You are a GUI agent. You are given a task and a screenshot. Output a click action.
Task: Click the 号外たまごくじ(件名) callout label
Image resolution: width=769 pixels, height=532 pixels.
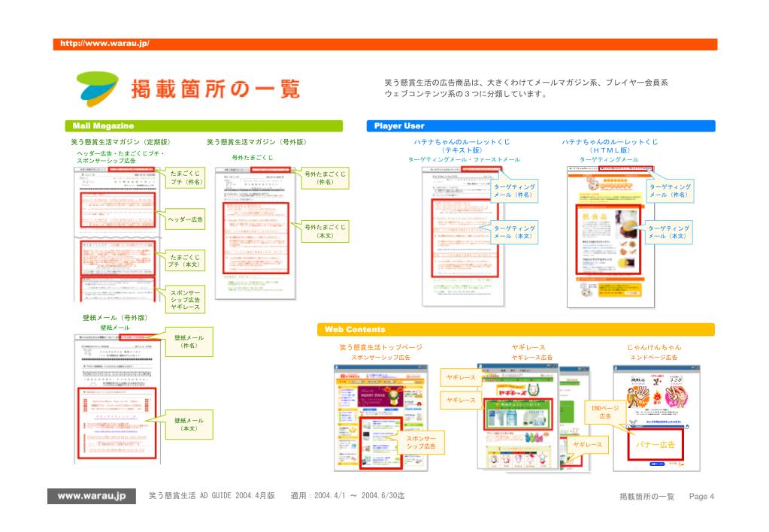click(x=325, y=178)
